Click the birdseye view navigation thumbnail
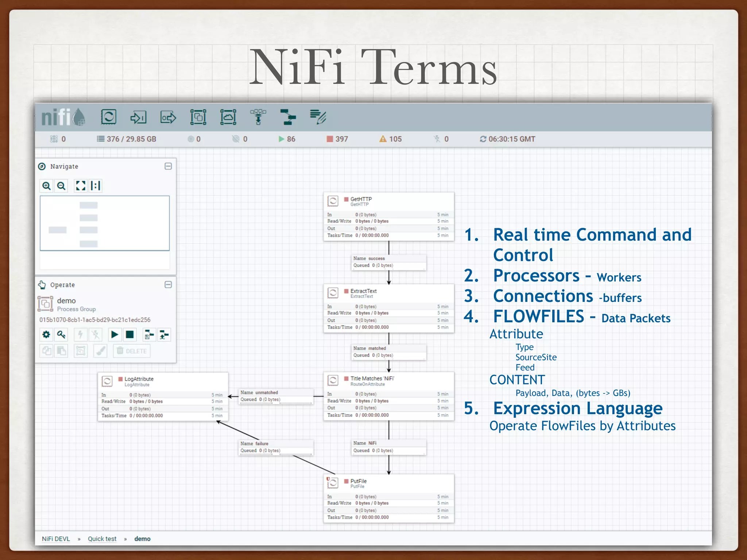 [x=105, y=223]
